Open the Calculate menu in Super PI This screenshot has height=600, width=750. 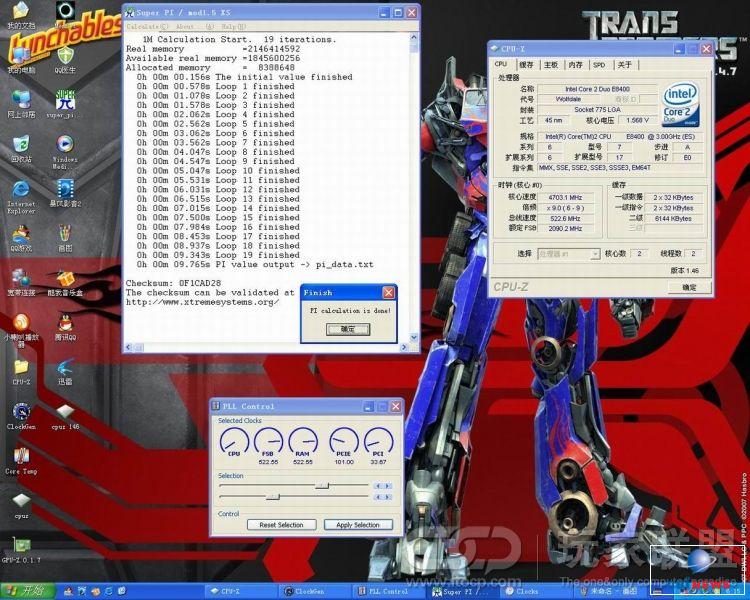[x=147, y=27]
